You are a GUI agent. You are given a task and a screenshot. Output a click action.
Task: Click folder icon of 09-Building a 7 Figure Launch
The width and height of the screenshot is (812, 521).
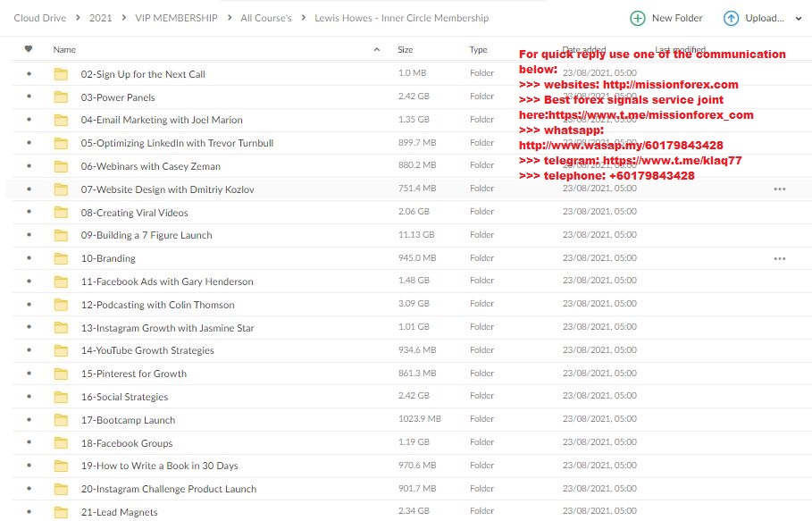(61, 235)
